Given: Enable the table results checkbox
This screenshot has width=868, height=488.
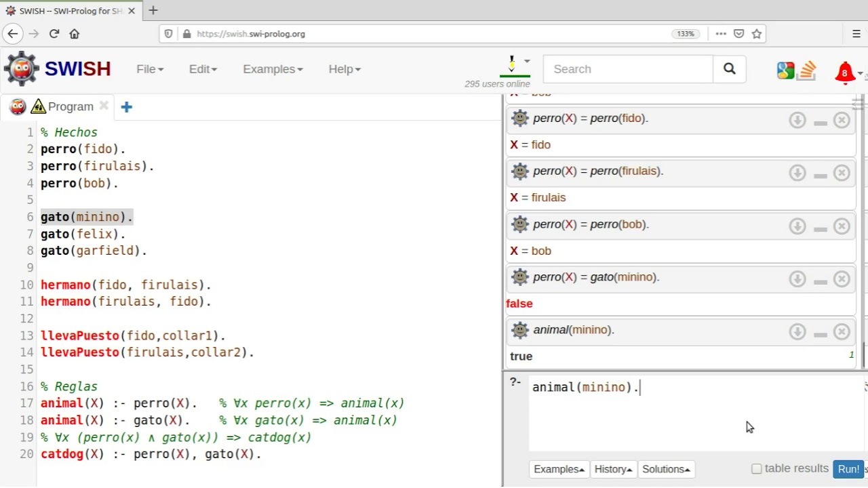Looking at the screenshot, I should point(757,469).
